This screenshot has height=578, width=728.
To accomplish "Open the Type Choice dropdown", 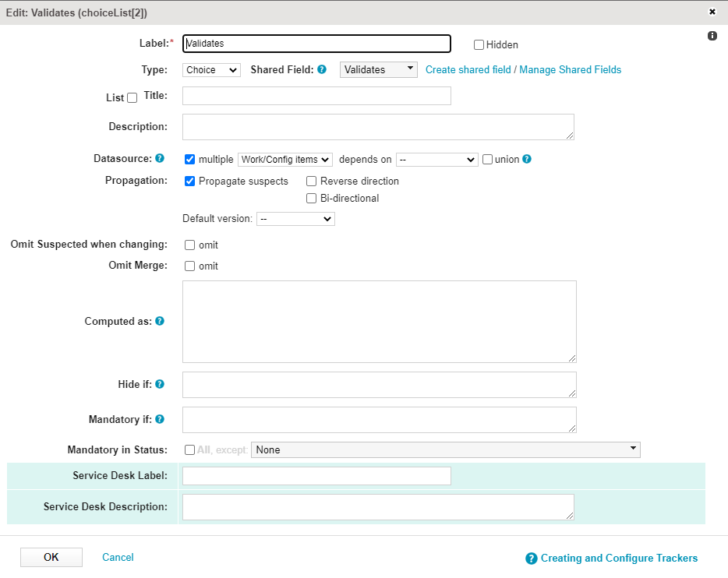I will click(211, 70).
